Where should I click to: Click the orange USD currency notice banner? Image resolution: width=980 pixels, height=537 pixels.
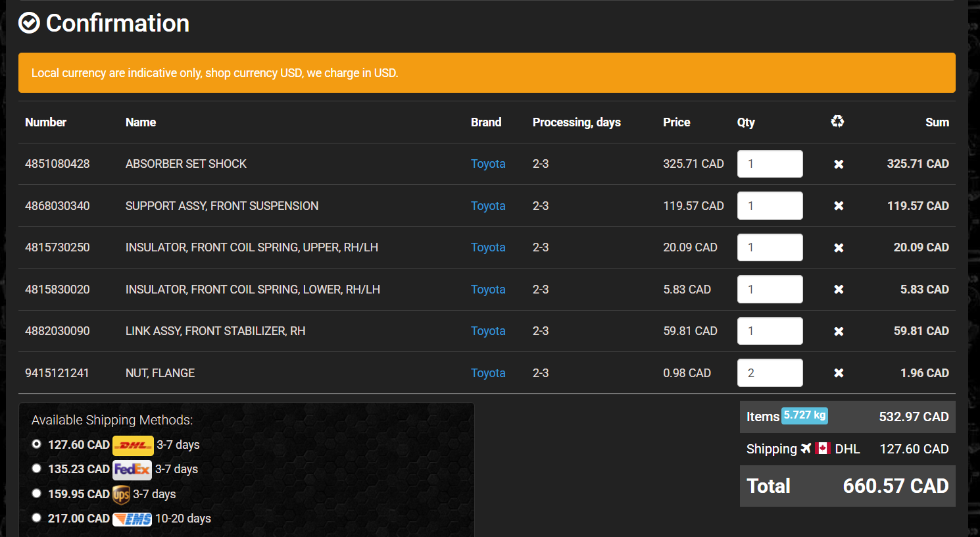tap(487, 73)
